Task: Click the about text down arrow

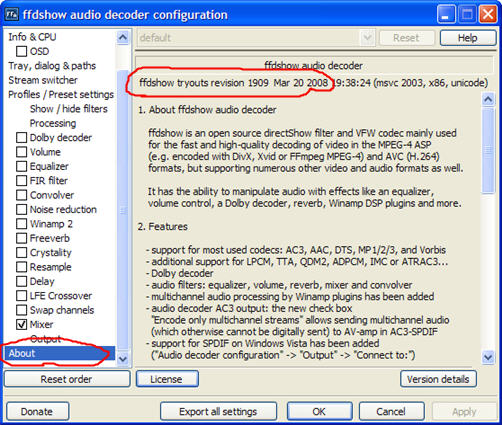Action: tap(488, 358)
